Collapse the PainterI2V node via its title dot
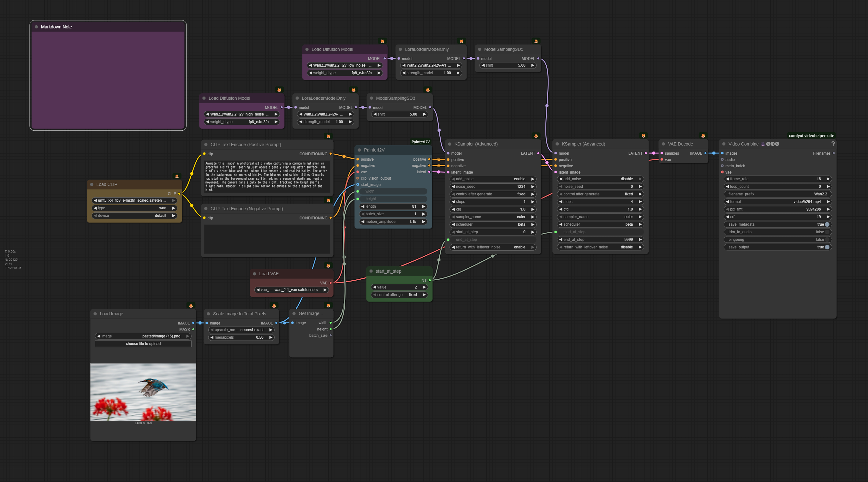Viewport: 868px width, 482px height. pyautogui.click(x=359, y=150)
